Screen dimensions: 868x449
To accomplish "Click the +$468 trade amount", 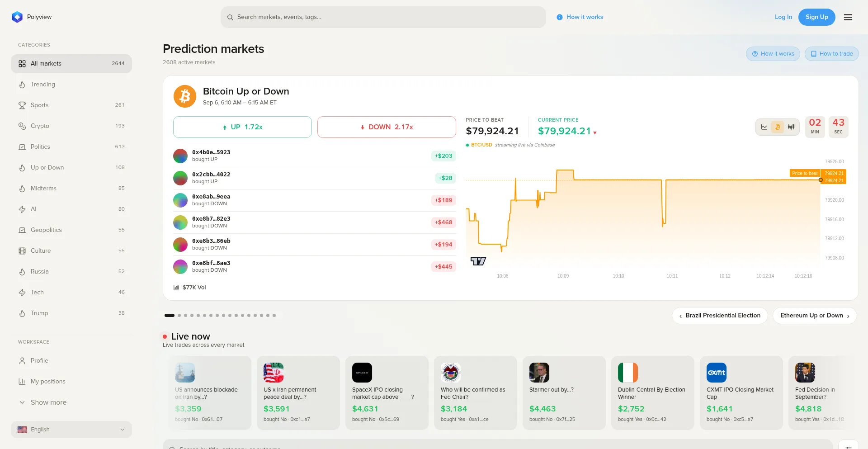I will (x=443, y=222).
